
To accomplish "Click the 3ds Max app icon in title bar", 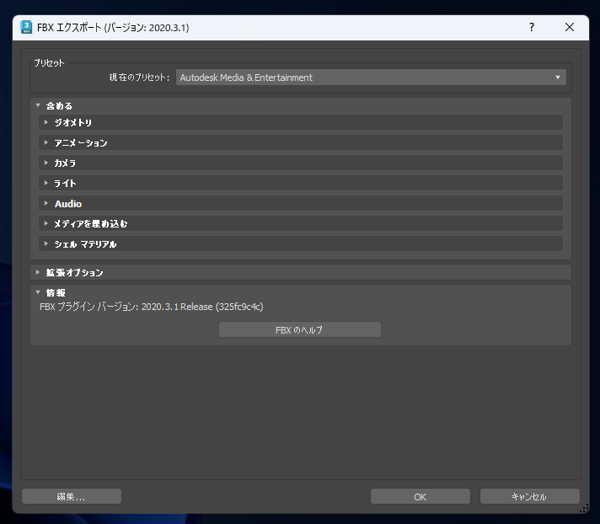I will pos(26,27).
